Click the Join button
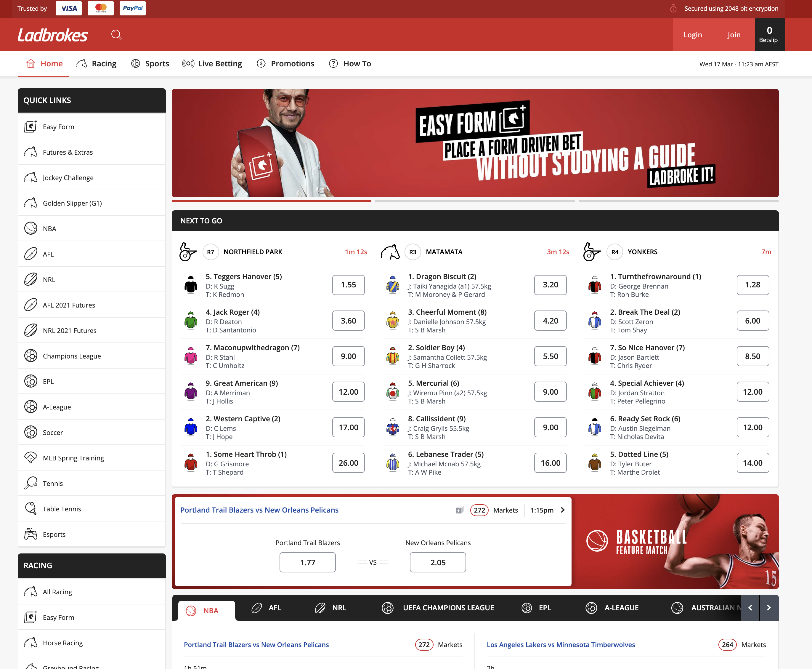Screen dimensions: 812x669 [734, 35]
